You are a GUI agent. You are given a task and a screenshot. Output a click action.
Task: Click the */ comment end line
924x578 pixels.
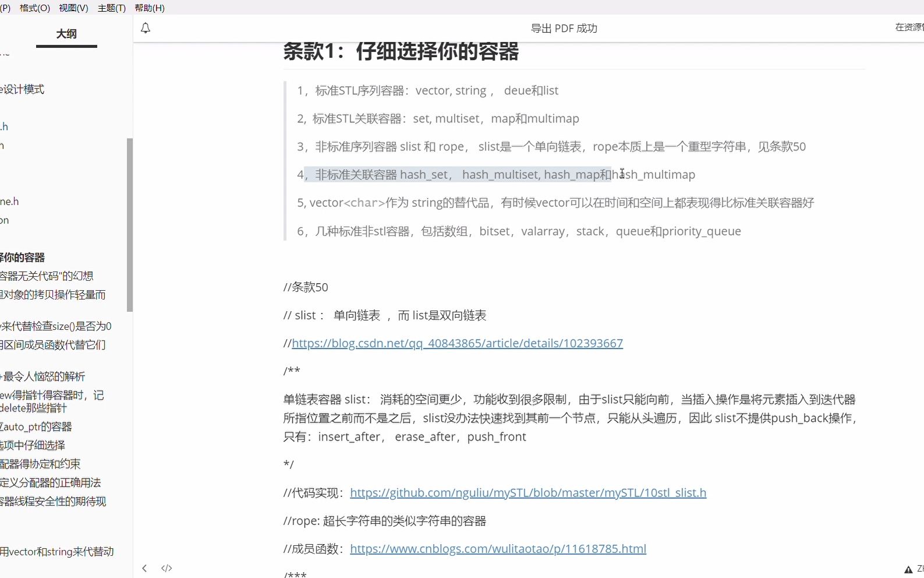point(289,464)
